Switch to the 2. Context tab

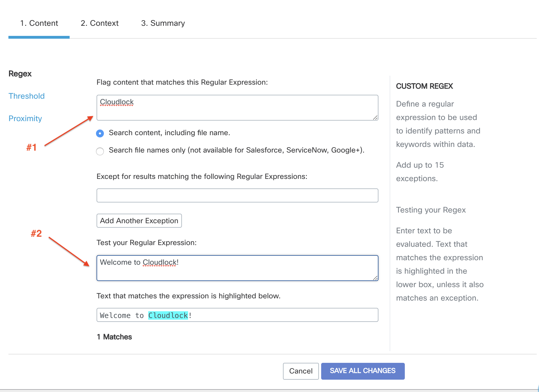pyautogui.click(x=100, y=23)
